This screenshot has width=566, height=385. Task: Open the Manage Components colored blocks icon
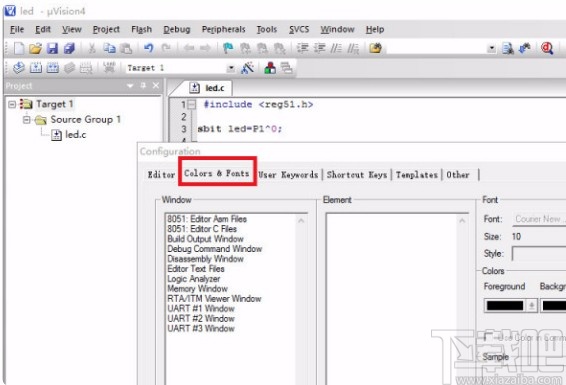(270, 68)
